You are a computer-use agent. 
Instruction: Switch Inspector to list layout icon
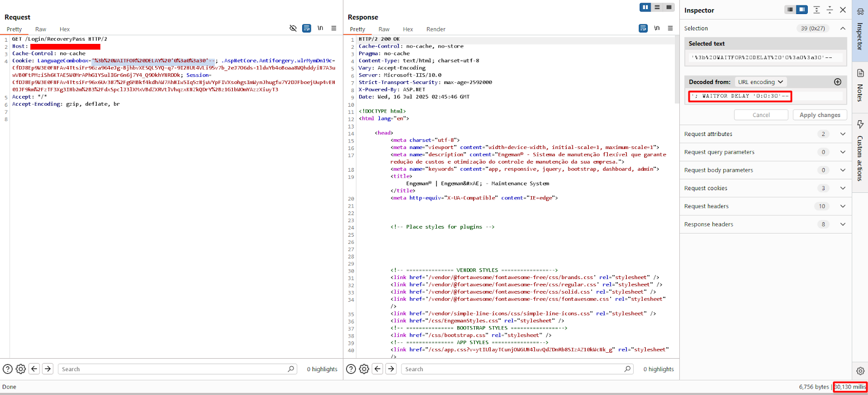point(790,10)
